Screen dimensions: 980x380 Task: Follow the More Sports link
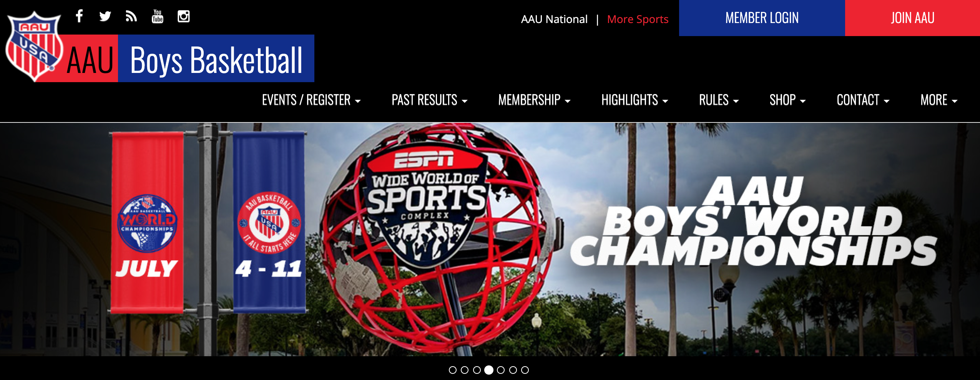point(638,19)
